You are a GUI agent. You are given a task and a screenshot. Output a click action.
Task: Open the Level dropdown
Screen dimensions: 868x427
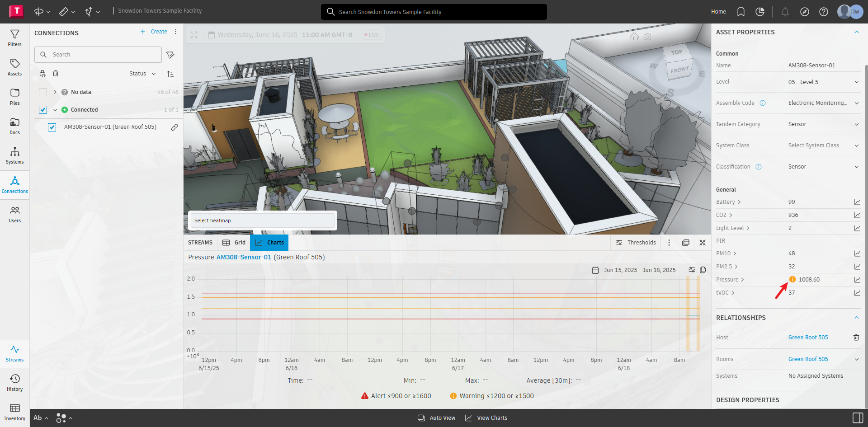pos(824,82)
